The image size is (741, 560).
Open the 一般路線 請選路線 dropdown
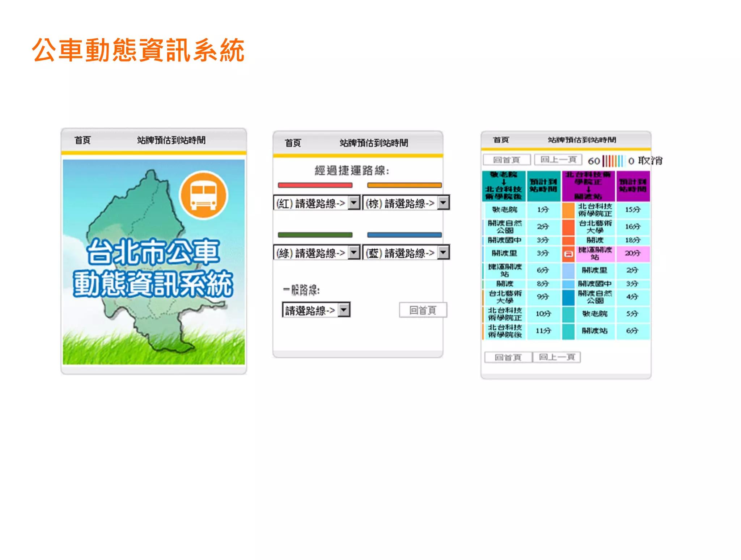click(316, 310)
